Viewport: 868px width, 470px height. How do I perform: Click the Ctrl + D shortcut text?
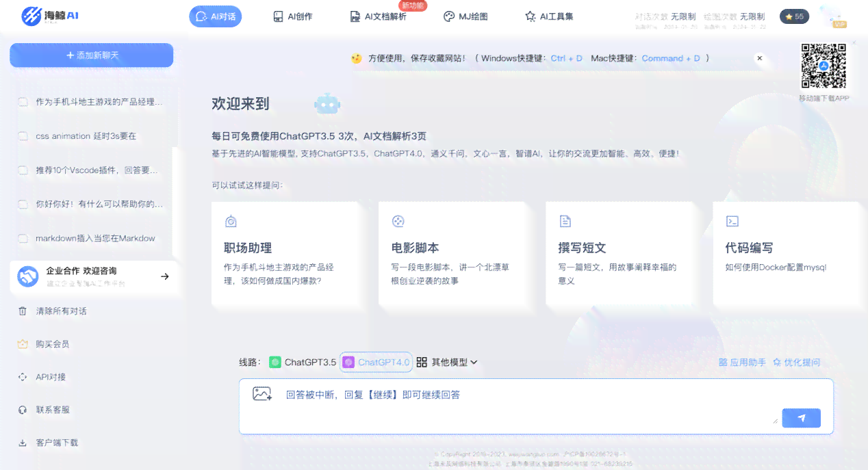coord(566,59)
